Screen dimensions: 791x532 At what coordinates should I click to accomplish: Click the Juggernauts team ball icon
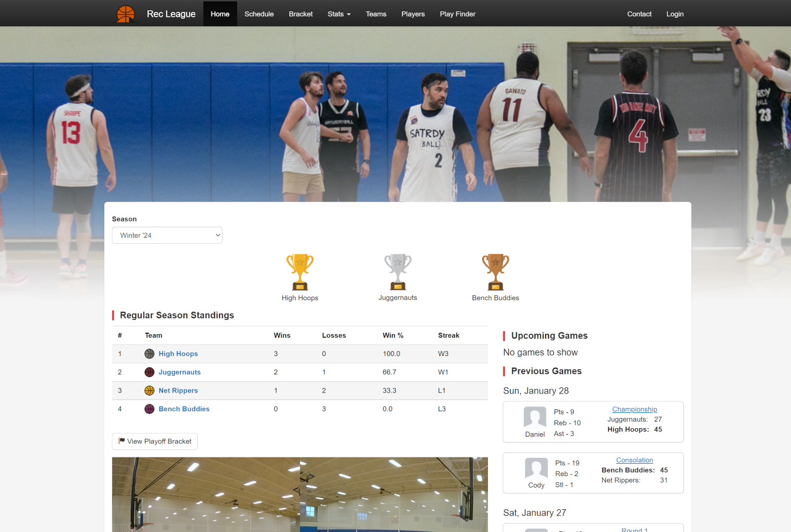tap(149, 372)
